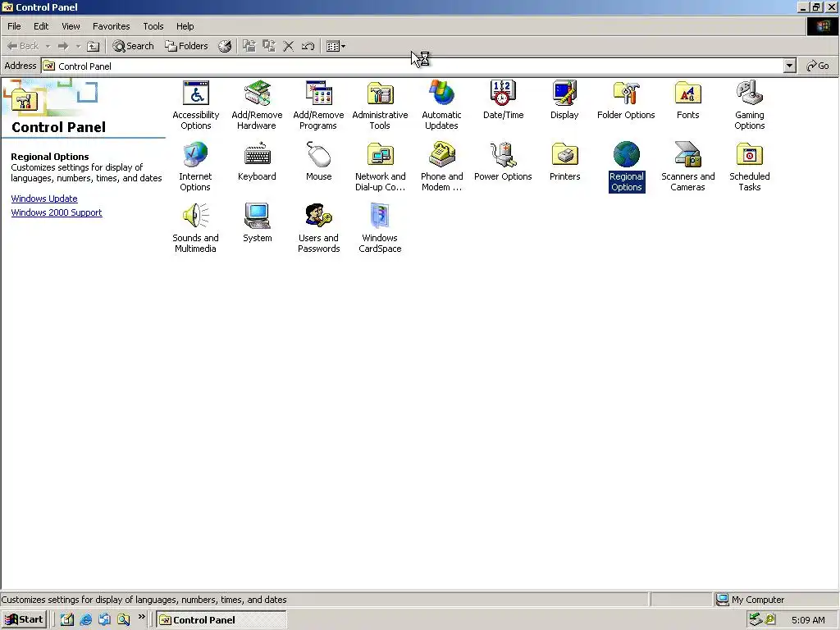Viewport: 840px width, 630px height.
Task: Click the Delete toolbar icon
Action: pos(288,46)
